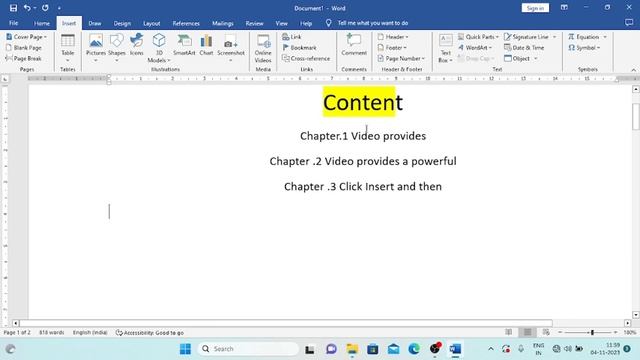
Task: Open the Review tab
Action: click(x=254, y=23)
